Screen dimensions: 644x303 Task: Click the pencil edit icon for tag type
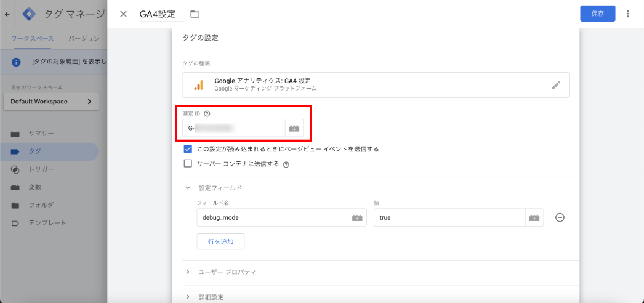556,85
